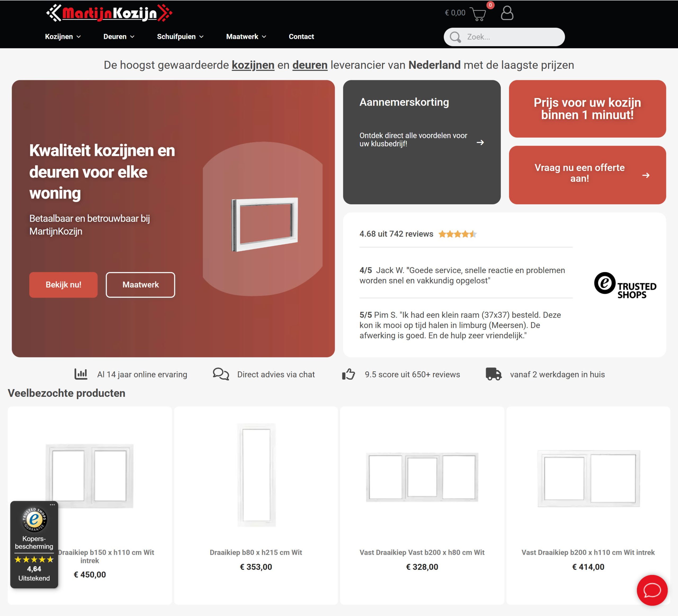Click 'vanaf 2 werkdagen in huis'
678x616 pixels.
[x=557, y=374]
